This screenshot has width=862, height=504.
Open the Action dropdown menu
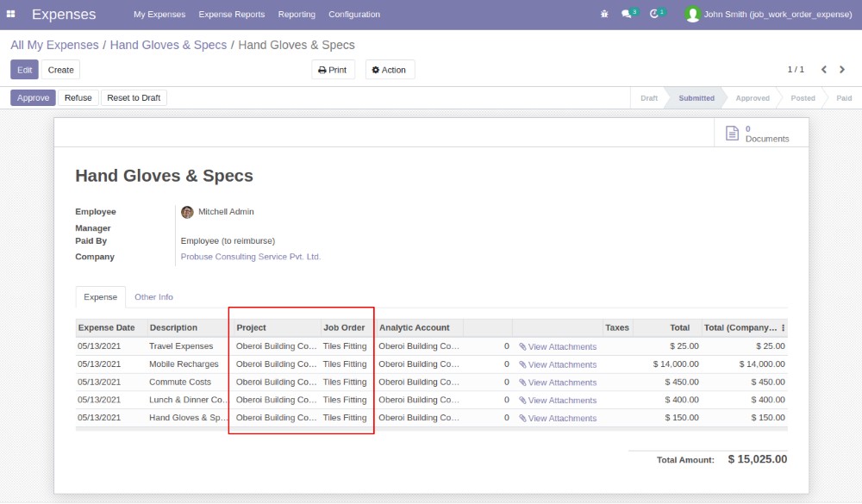(x=390, y=70)
